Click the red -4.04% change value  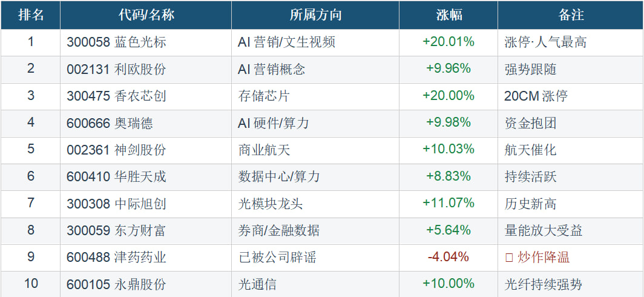tap(448, 257)
